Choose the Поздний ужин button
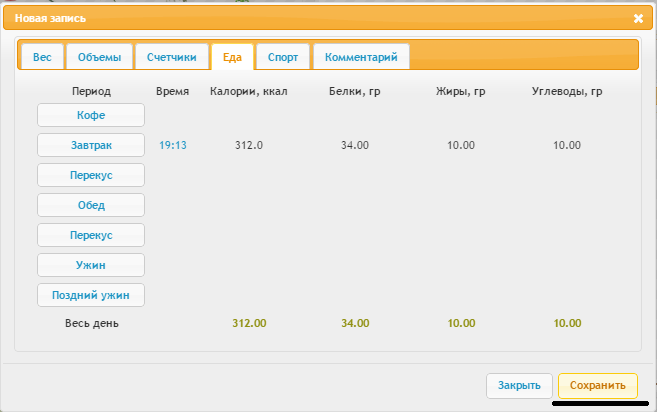657x412 pixels. 91,295
